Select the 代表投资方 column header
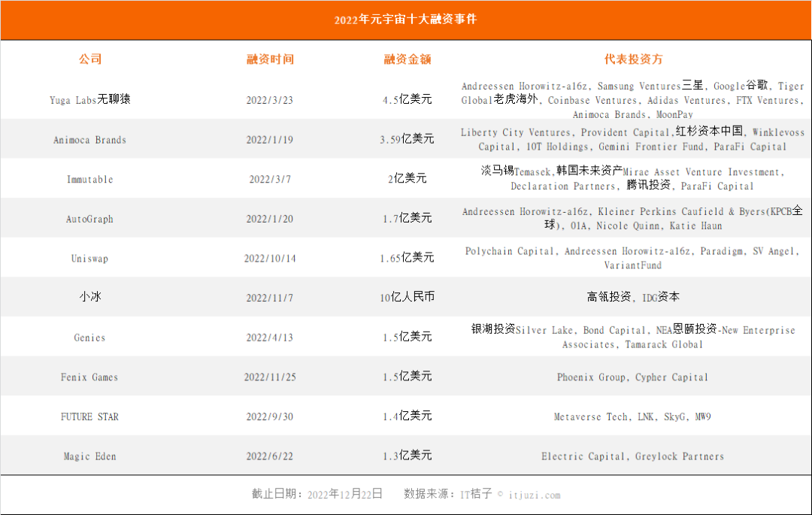The height and width of the screenshot is (515, 812). pos(633,59)
